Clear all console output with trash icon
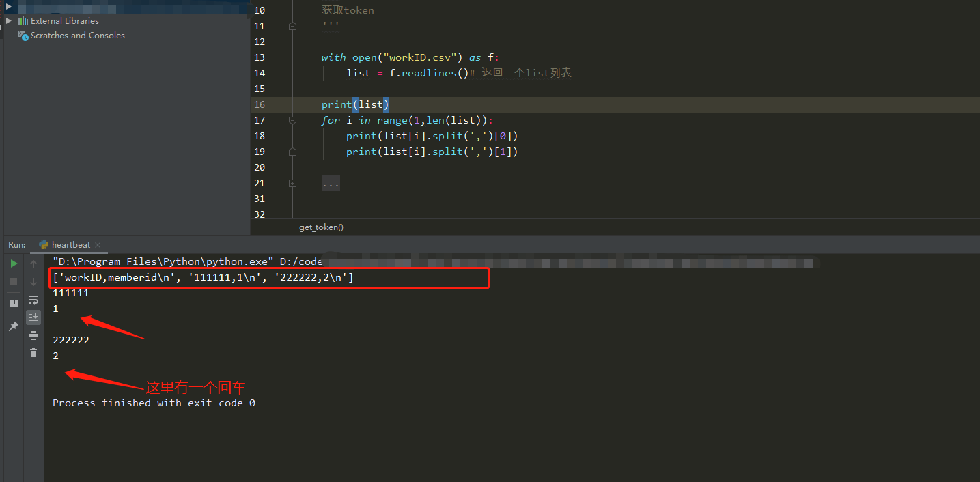 pyautogui.click(x=33, y=353)
